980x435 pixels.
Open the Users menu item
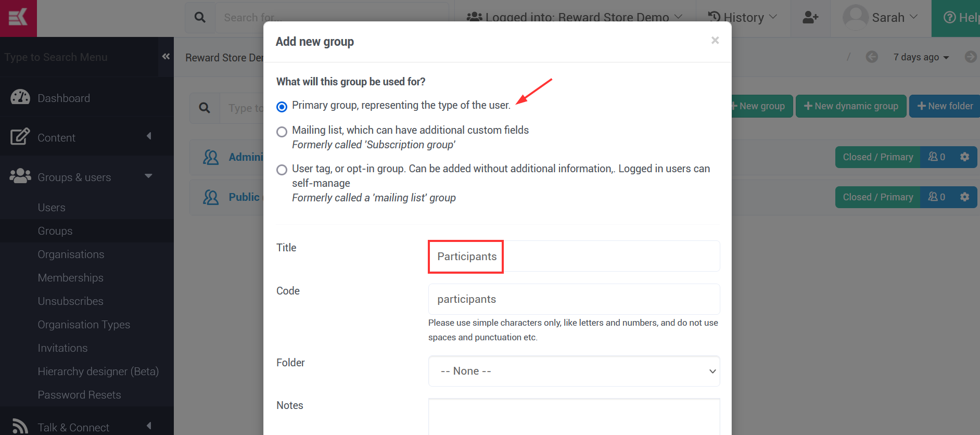(52, 208)
